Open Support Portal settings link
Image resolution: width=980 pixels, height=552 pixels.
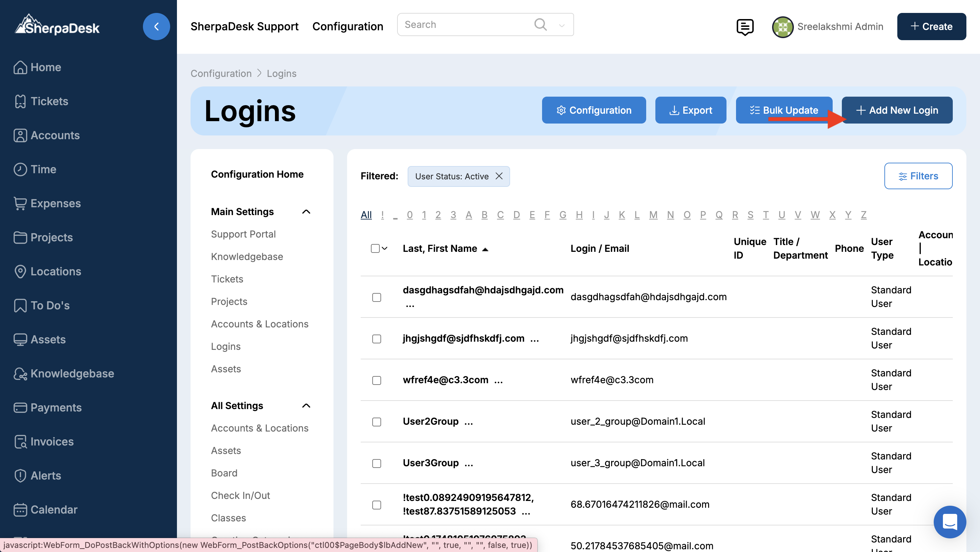pos(243,234)
